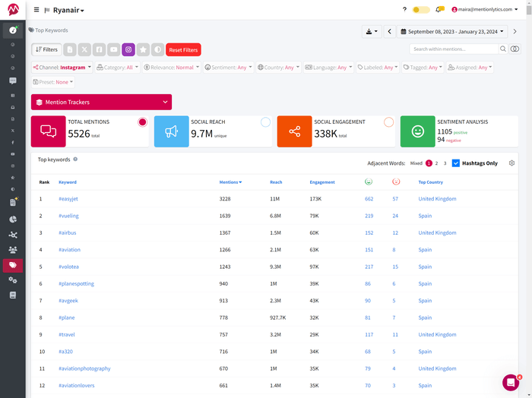Open sidebar reports document icon
This screenshot has height=398, width=532.
point(13,202)
